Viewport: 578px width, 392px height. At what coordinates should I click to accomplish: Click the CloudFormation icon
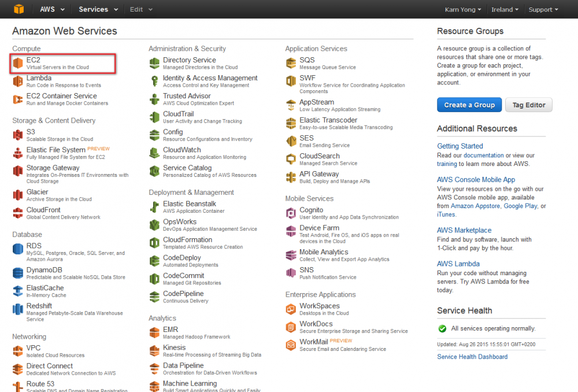click(x=154, y=243)
